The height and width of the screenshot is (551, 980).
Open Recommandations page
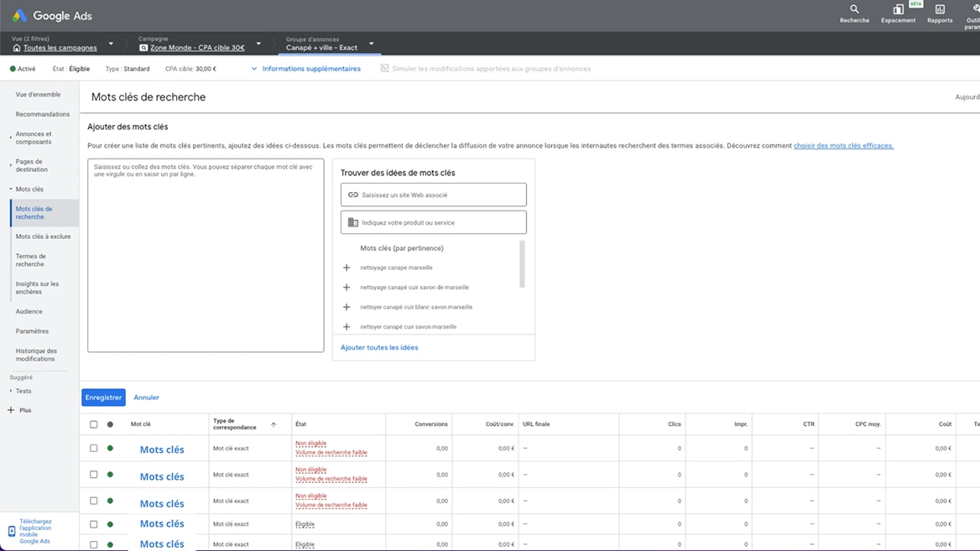tap(43, 114)
